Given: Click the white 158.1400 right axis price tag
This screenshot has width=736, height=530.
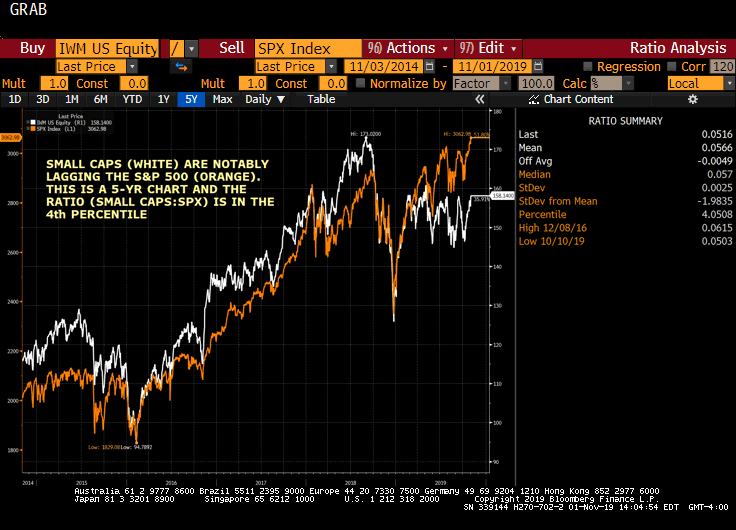Looking at the screenshot, I should tap(503, 195).
